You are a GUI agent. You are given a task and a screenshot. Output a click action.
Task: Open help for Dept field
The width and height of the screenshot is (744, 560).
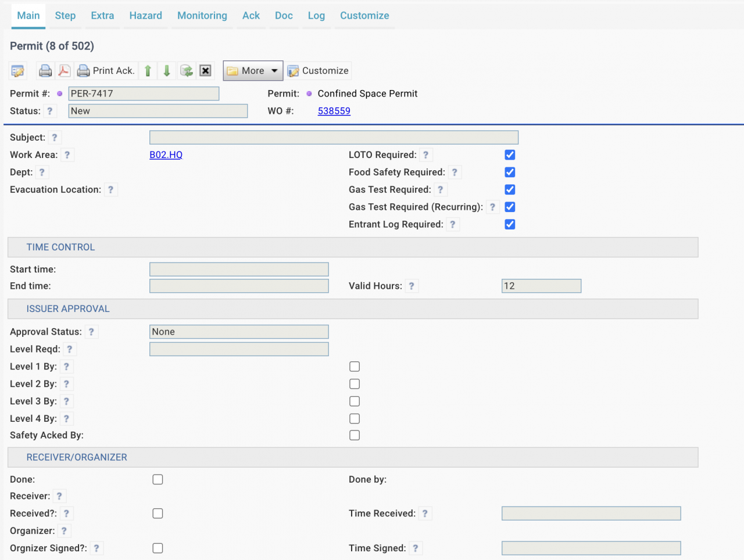click(42, 173)
